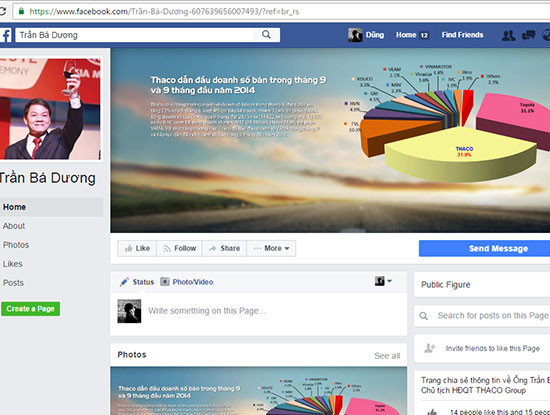Click the Search for posts on this Page field

[493, 316]
